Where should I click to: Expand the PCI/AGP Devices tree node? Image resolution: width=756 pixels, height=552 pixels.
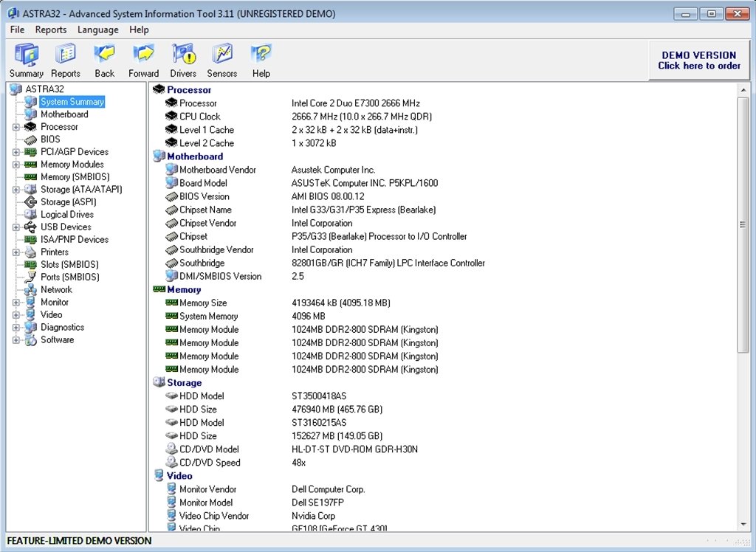(16, 152)
